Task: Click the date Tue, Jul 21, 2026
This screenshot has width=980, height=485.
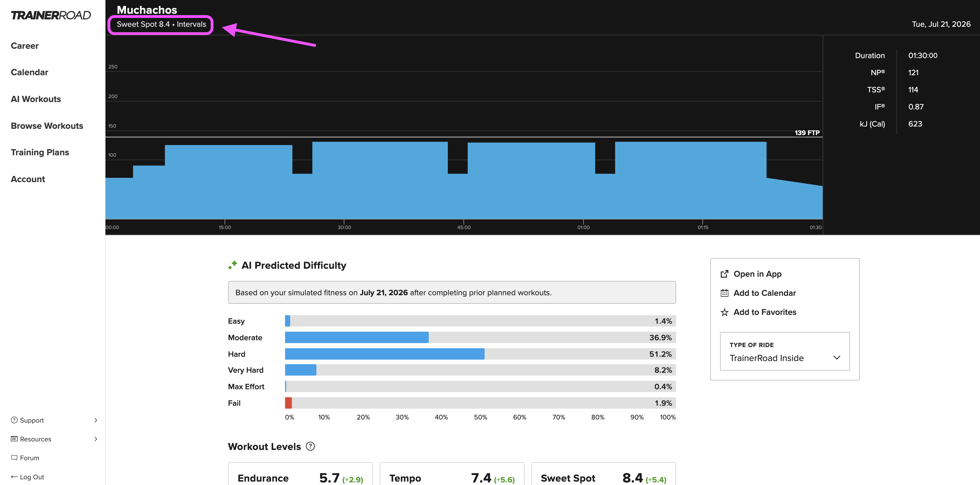Action: point(941,24)
